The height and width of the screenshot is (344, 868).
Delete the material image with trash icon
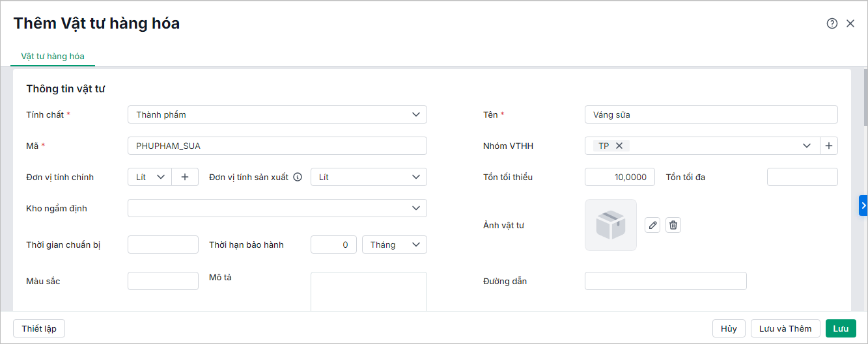(673, 225)
